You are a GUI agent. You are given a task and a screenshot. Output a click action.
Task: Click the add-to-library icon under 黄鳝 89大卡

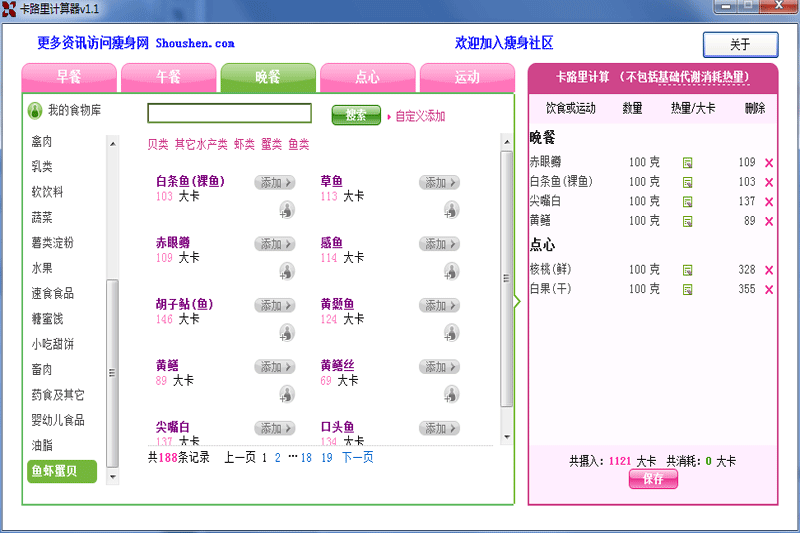[287, 394]
